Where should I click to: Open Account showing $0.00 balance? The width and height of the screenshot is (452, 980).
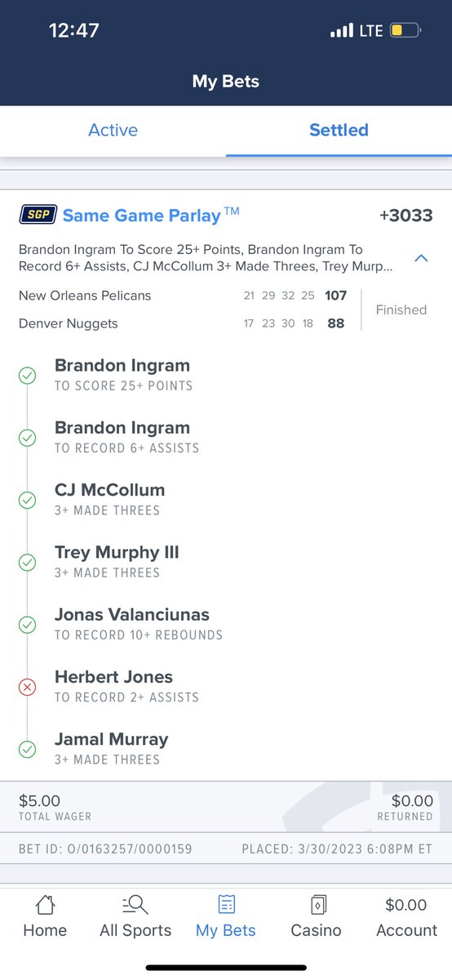[x=406, y=916]
